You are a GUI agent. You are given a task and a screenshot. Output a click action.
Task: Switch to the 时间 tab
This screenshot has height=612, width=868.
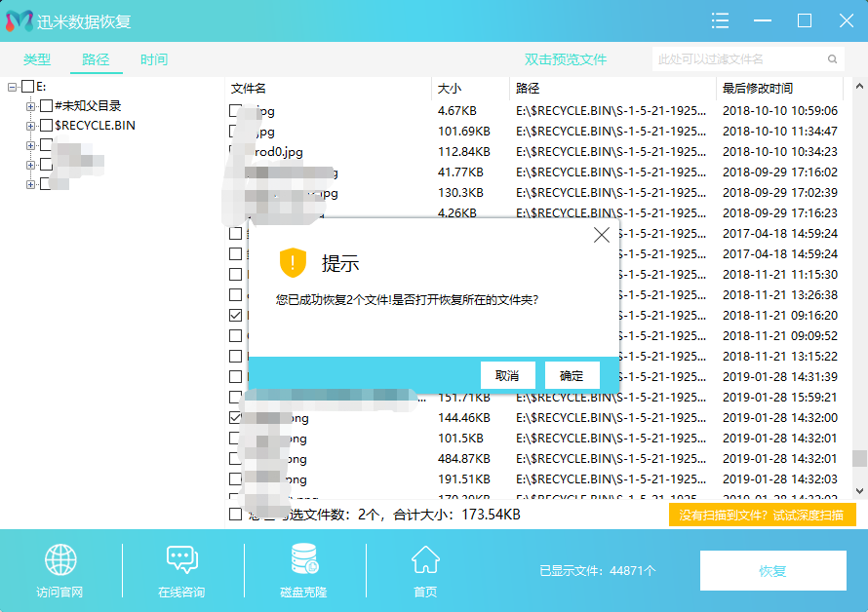[x=153, y=59]
